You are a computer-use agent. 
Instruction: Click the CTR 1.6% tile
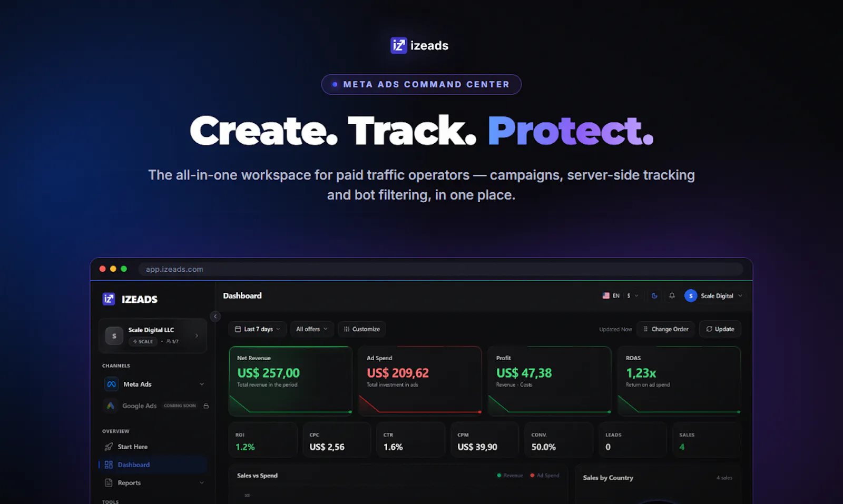[x=410, y=440]
